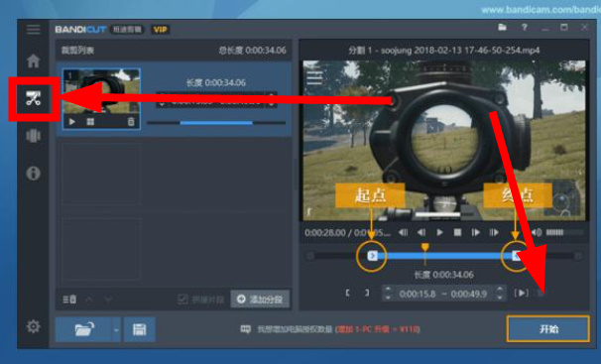601x364 pixels.
Task: Mute the audio with speaker icon
Action: point(537,232)
